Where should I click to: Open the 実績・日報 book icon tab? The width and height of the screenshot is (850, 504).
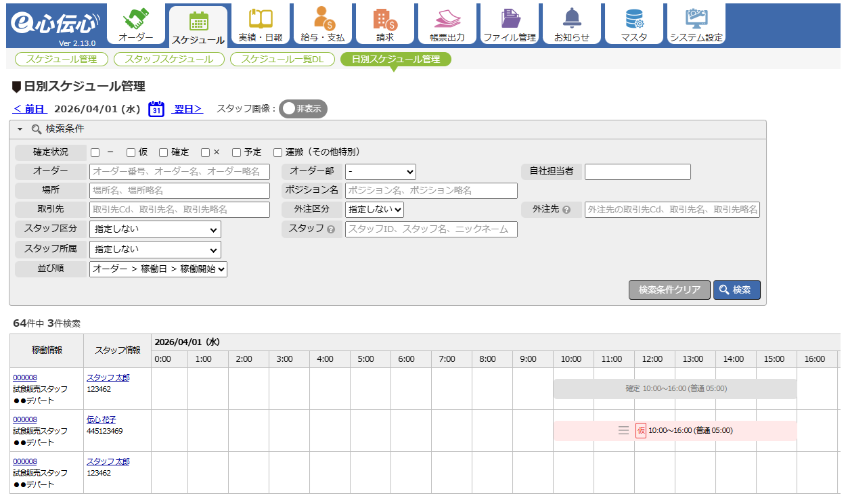261,24
